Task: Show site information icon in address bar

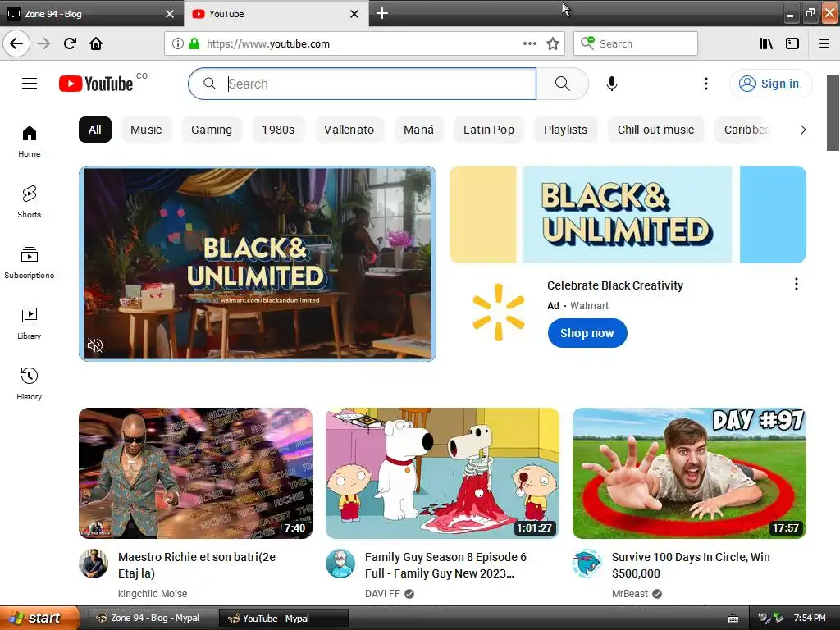Action: pyautogui.click(x=177, y=44)
